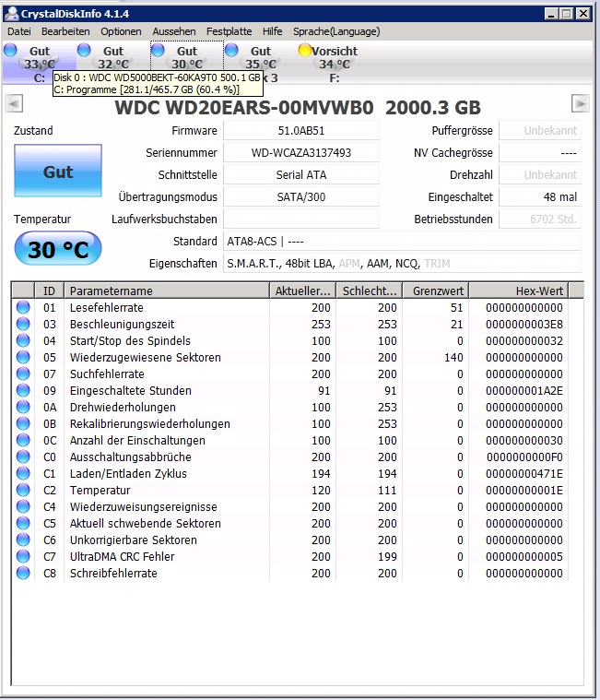The height and width of the screenshot is (700, 600).
Task: Click hex value 000000001A2E
Action: 524,391
